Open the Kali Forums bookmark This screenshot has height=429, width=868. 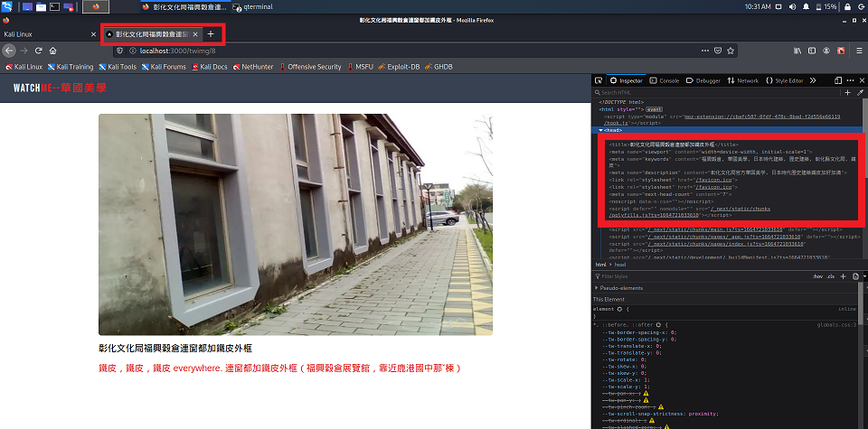pyautogui.click(x=164, y=67)
